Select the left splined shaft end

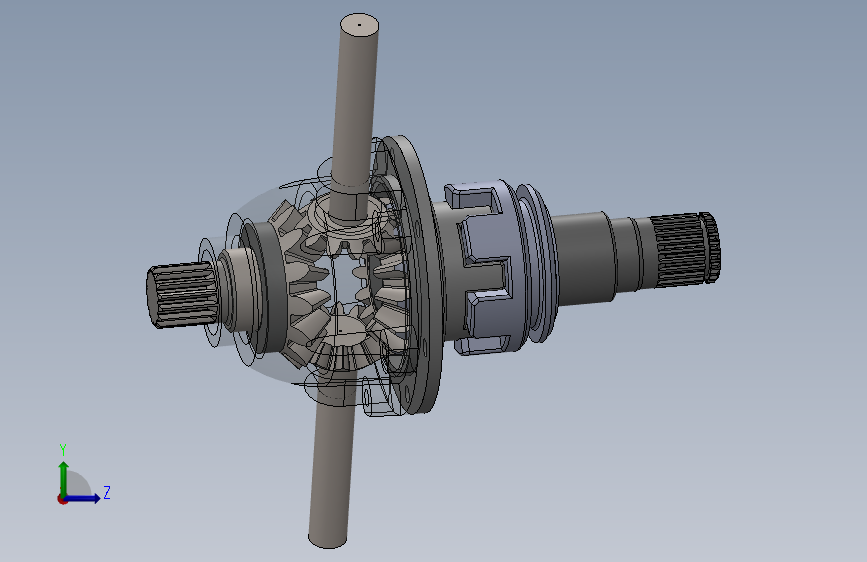[x=181, y=295]
